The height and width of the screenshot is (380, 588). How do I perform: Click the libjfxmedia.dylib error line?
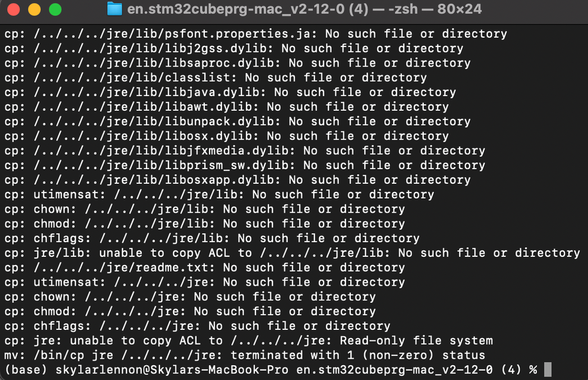245,151
